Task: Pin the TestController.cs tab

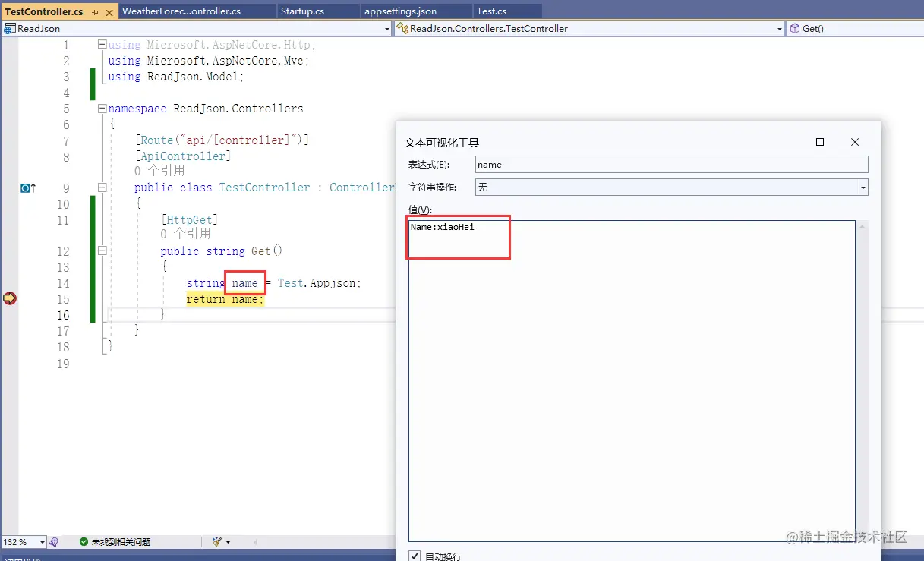Action: (95, 12)
